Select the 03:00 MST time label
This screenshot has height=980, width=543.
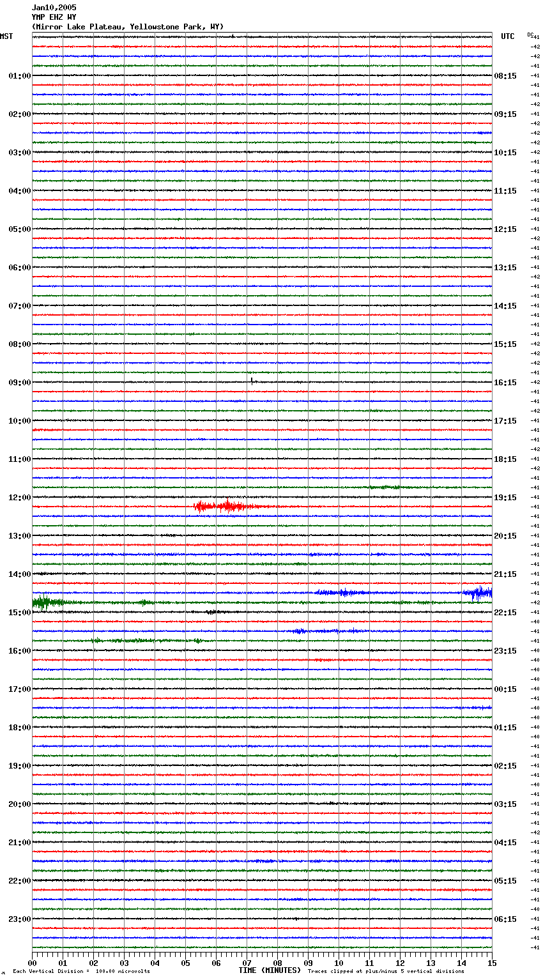pyautogui.click(x=20, y=153)
